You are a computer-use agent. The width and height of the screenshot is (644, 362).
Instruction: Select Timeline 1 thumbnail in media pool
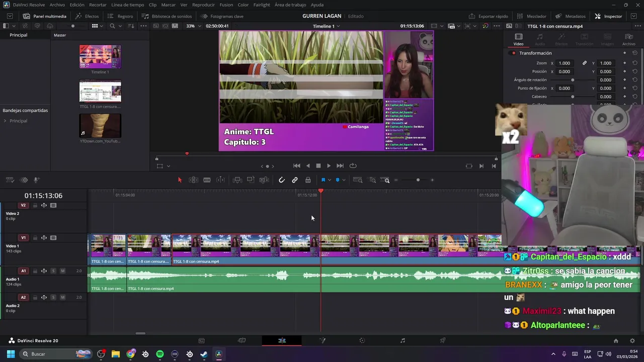click(x=100, y=56)
